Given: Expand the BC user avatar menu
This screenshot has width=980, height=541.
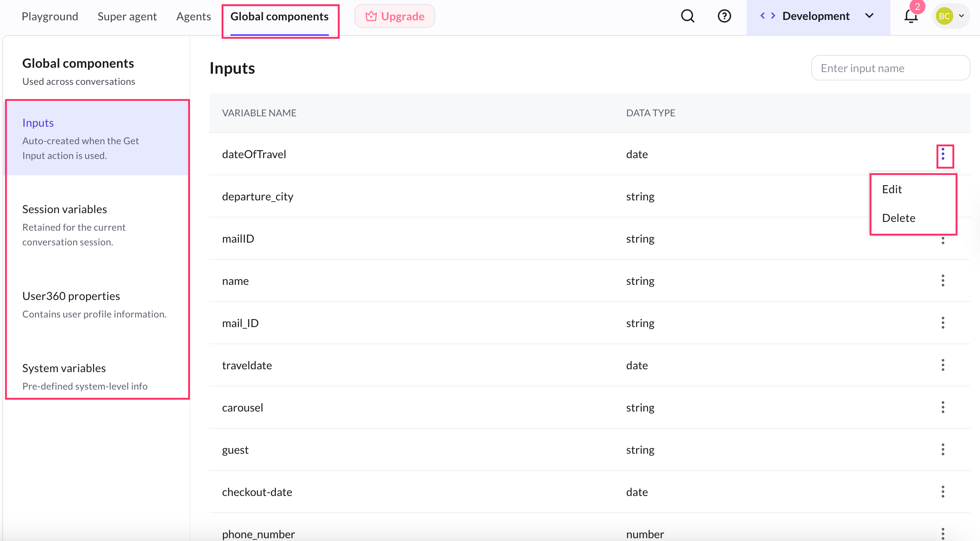Looking at the screenshot, I should click(951, 16).
